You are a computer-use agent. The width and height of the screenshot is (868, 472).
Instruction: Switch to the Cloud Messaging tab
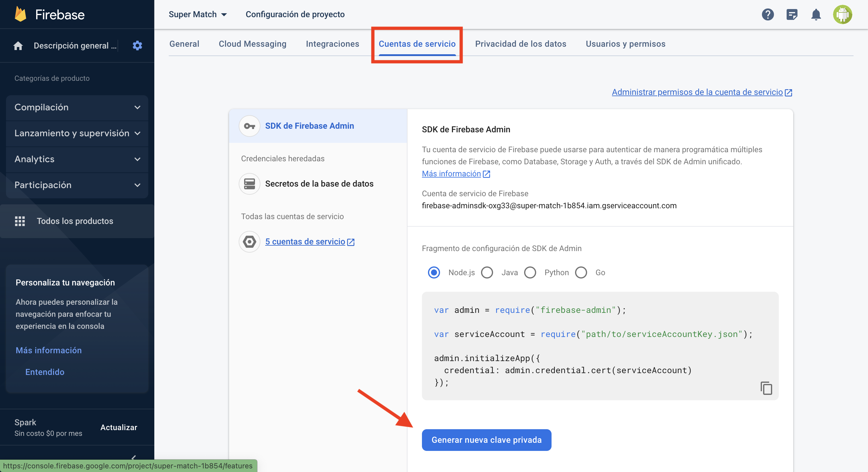pyautogui.click(x=252, y=44)
